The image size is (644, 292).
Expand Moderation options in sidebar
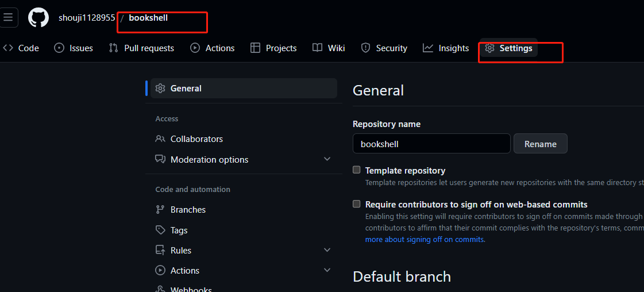tap(327, 159)
